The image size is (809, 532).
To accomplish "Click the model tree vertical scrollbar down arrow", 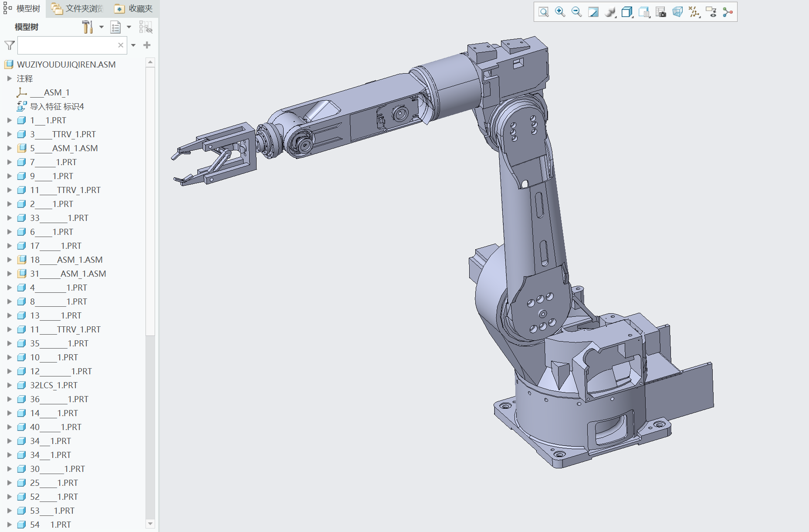I will coord(150,524).
